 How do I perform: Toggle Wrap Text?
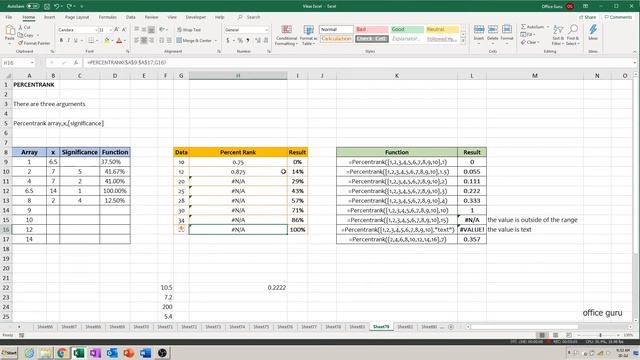point(189,30)
